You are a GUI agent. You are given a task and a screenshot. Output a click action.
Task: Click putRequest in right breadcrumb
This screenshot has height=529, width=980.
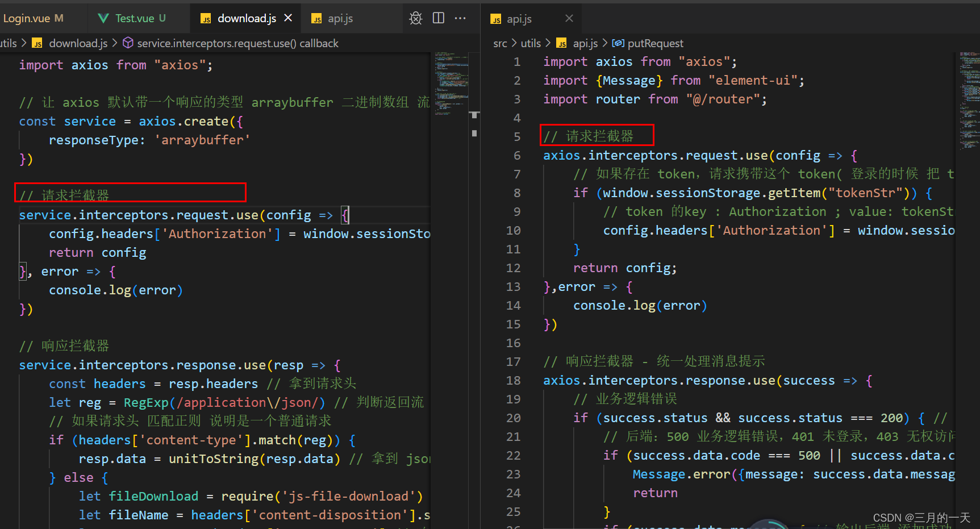click(655, 43)
